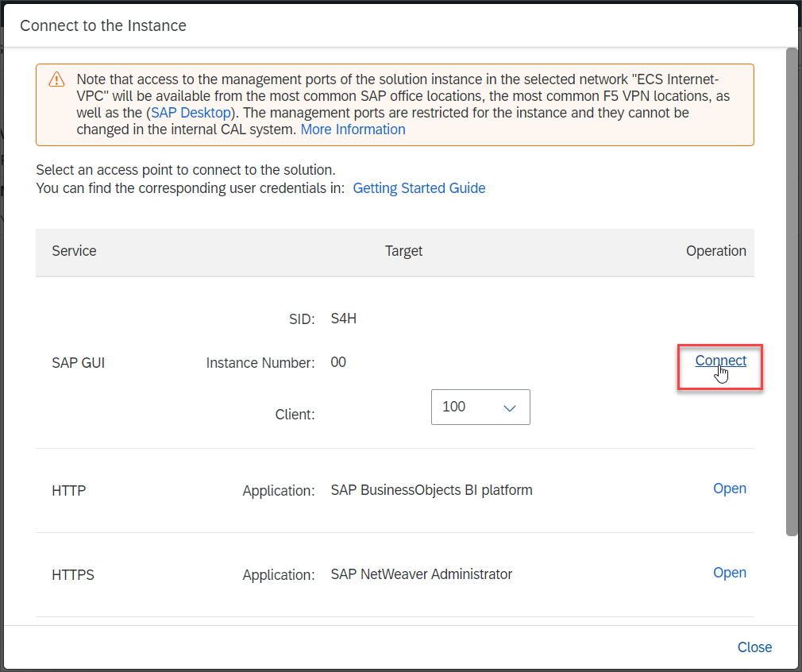
Task: Click the SID: label
Action: [x=301, y=319]
